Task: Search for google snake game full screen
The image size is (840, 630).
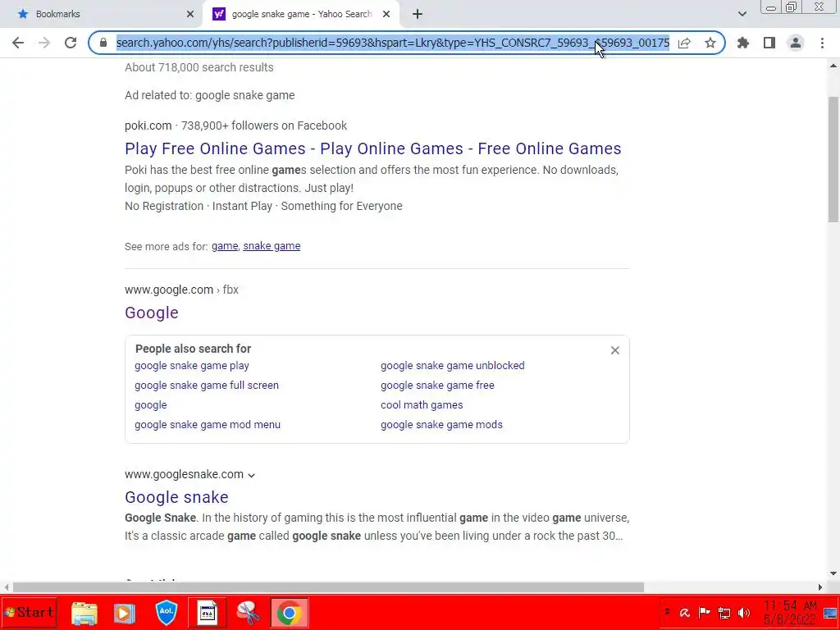Action: pyautogui.click(x=207, y=386)
